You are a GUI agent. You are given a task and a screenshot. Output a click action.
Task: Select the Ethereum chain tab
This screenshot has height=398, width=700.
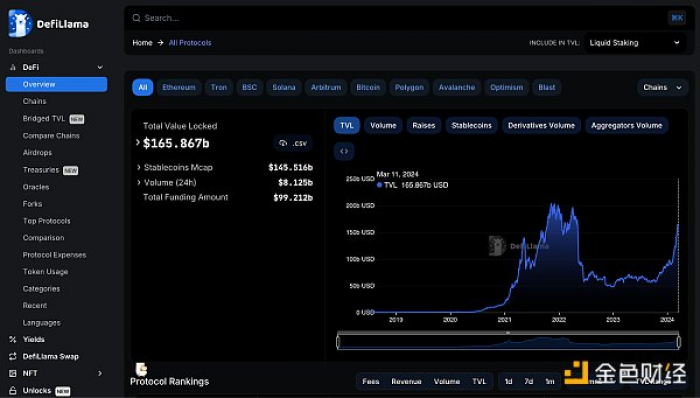point(179,87)
